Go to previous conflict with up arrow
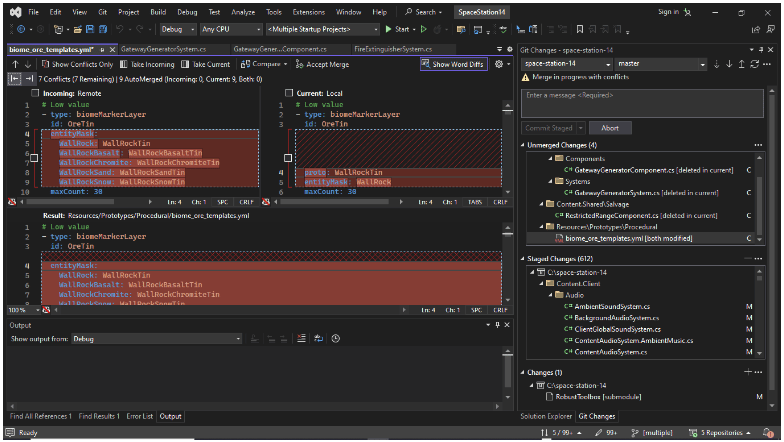This screenshot has width=784, height=442. tap(15, 64)
